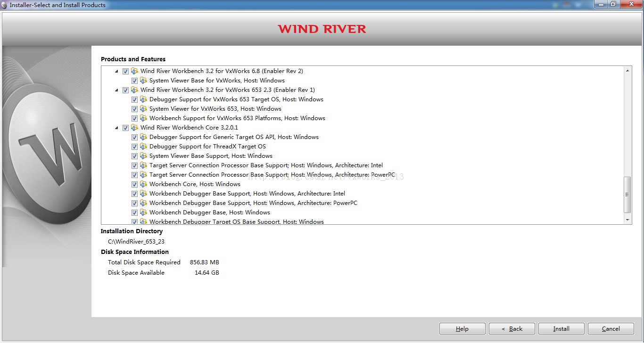Click package icon beside Wind River Workbench Core 3.2.0.1
Viewport: 644px width, 343px height.
(134, 128)
